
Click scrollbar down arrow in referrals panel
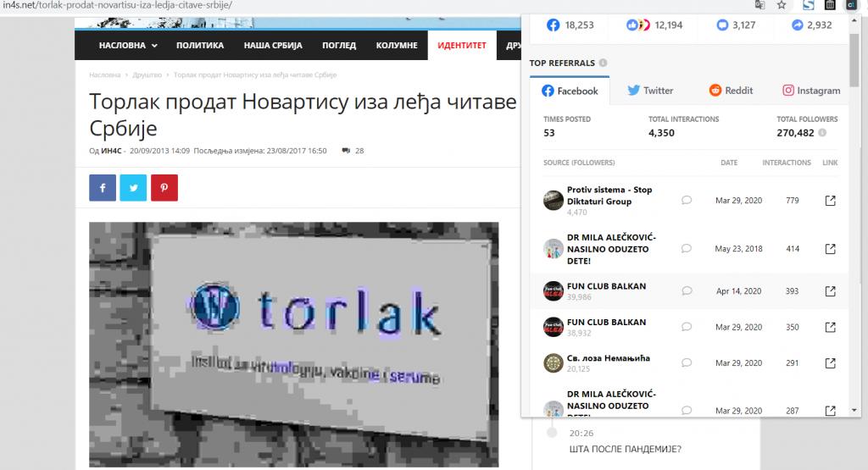pyautogui.click(x=854, y=410)
